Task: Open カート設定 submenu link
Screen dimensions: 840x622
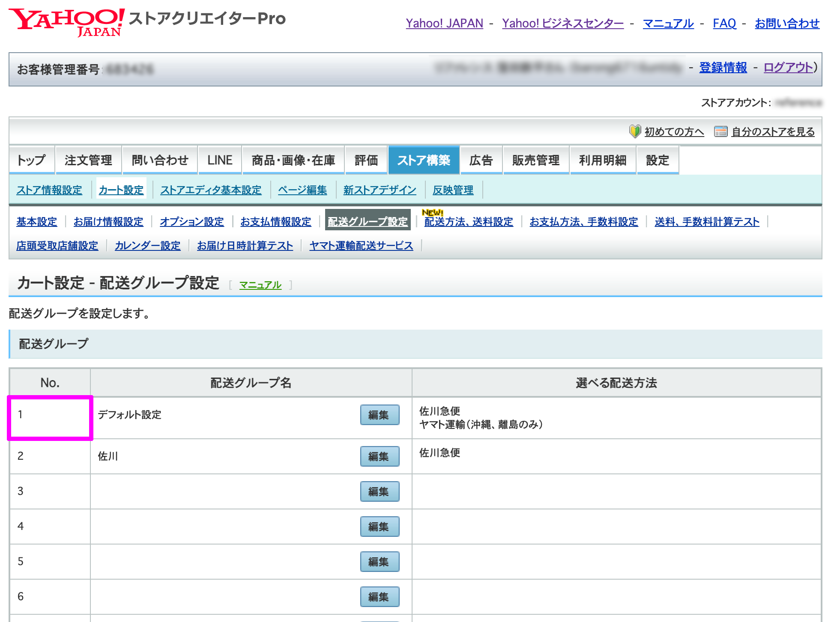Action: (121, 190)
